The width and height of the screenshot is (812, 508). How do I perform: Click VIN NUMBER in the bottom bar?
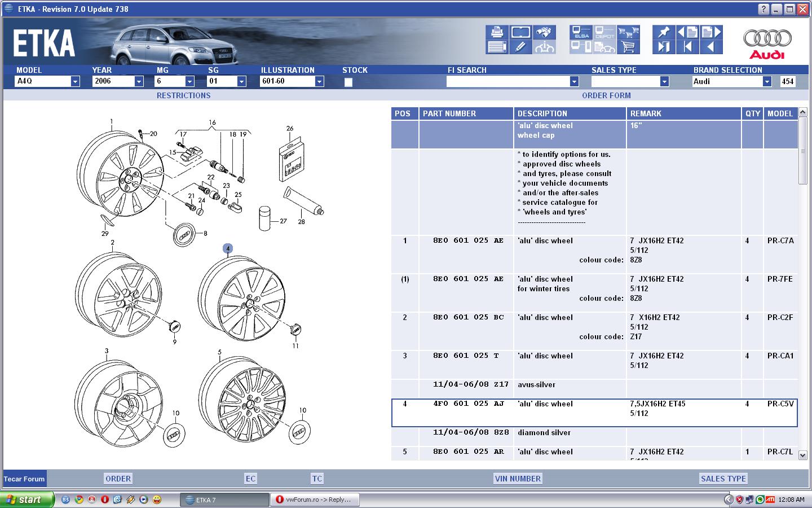coord(518,479)
